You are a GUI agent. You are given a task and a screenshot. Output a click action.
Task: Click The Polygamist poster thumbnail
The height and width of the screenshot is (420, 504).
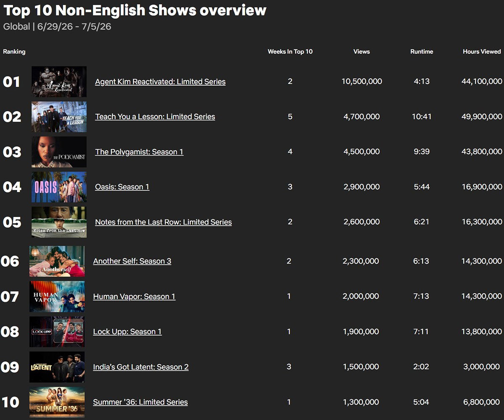coord(59,152)
